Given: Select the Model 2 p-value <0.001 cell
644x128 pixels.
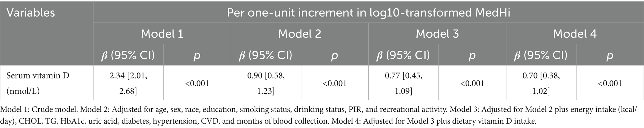Looking at the screenshot, I should (x=334, y=83).
